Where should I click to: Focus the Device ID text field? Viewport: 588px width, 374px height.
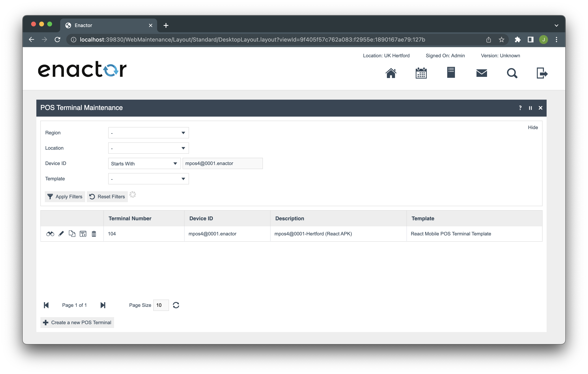coord(223,163)
